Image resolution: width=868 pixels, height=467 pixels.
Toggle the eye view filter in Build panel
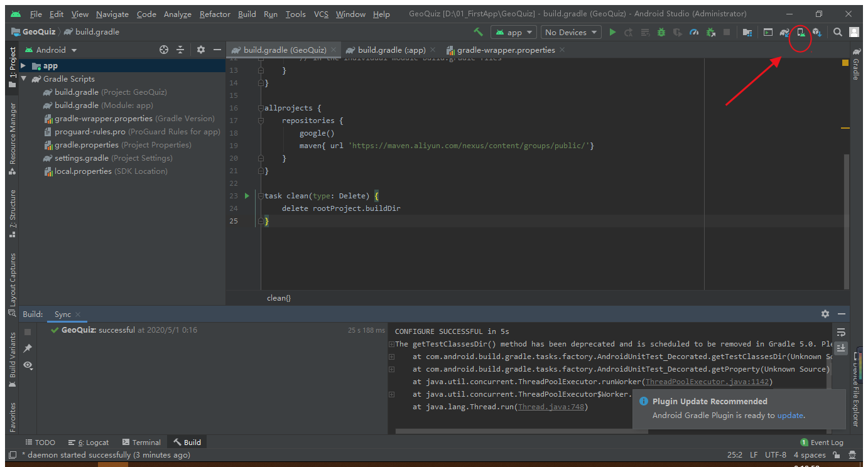28,365
